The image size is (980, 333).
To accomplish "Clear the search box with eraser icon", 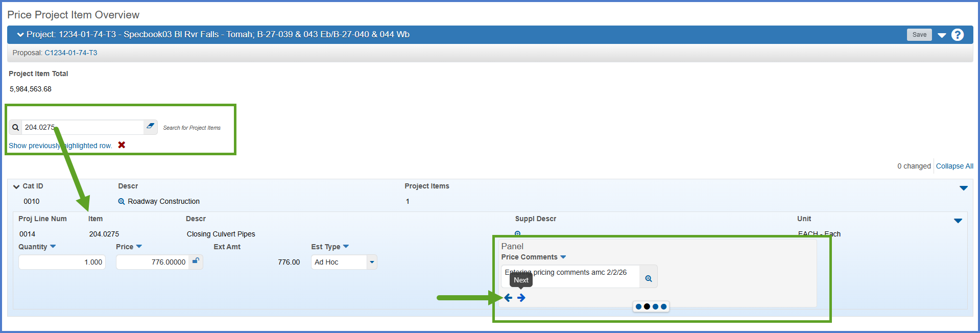I will click(150, 126).
